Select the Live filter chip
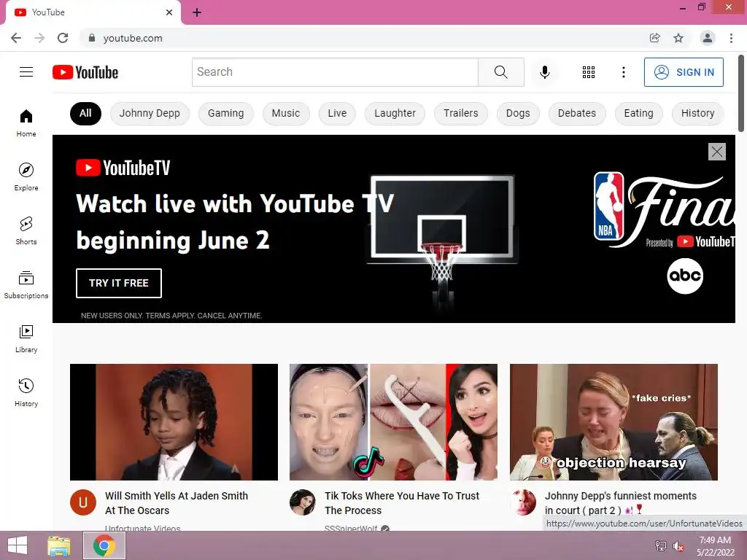 pos(337,113)
